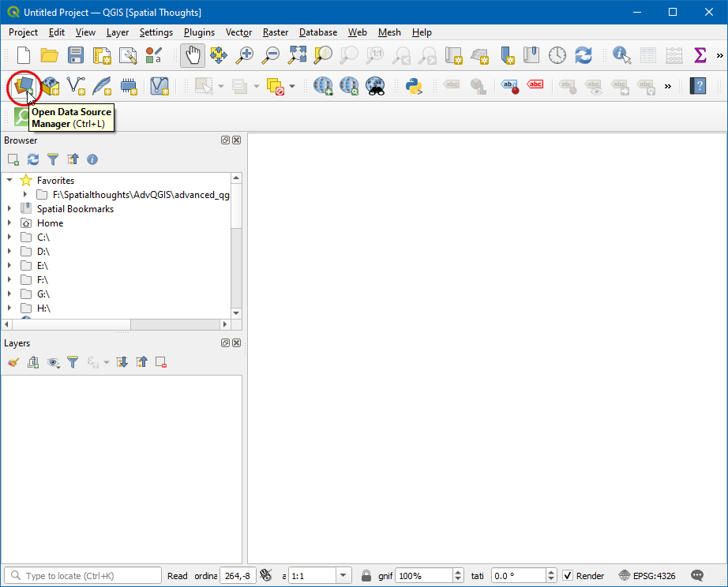Expand the Spatial Bookmarks node
728x587 pixels.
[x=9, y=209]
